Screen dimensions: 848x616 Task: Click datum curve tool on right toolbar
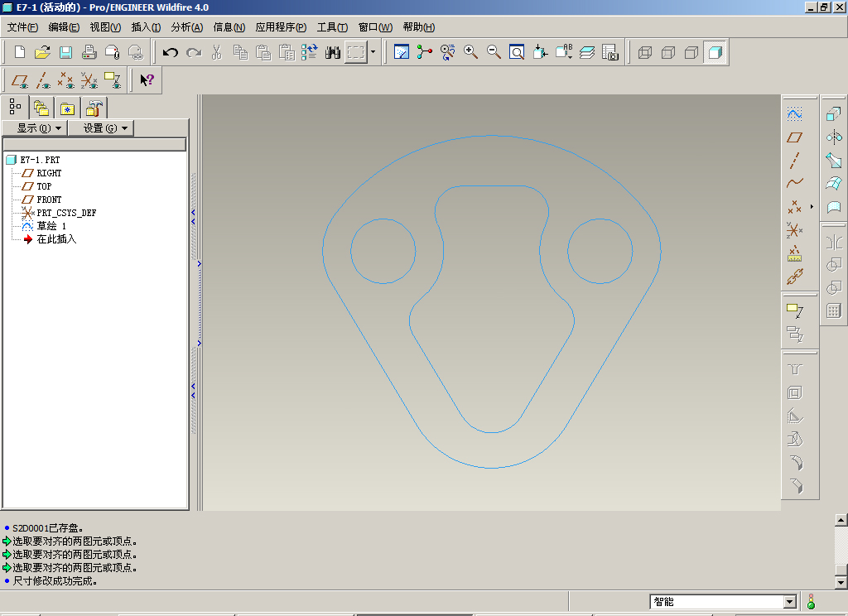point(794,183)
